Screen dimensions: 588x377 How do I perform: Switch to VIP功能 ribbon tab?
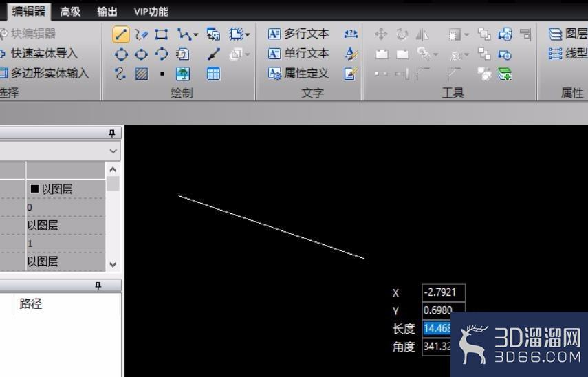[x=151, y=12]
